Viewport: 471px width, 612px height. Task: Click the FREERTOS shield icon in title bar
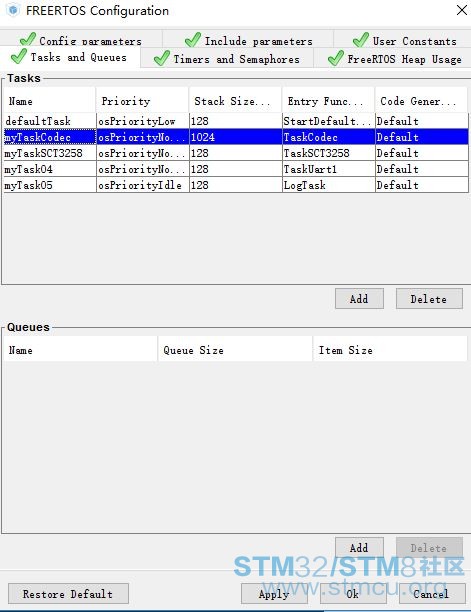pos(13,10)
